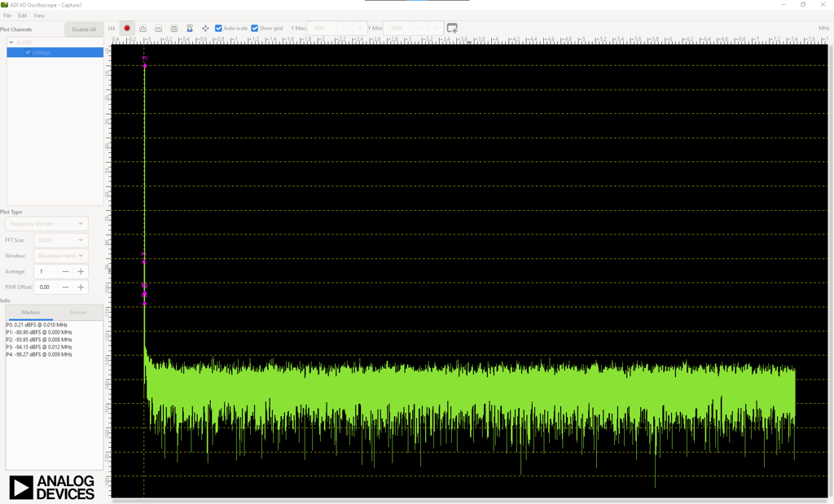This screenshot has width=834, height=504.
Task: Toggle the Show grid checkbox
Action: coord(255,28)
